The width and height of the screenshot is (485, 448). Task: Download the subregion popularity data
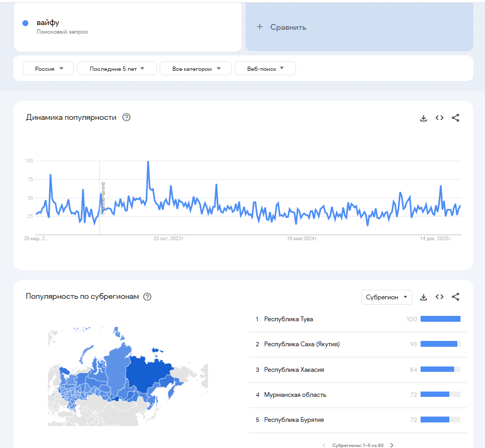click(x=424, y=297)
